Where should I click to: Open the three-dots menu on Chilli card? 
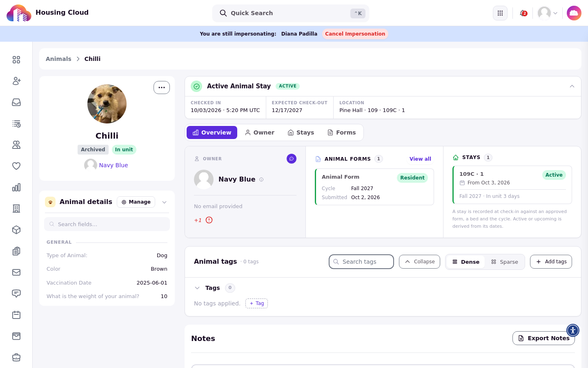point(162,88)
